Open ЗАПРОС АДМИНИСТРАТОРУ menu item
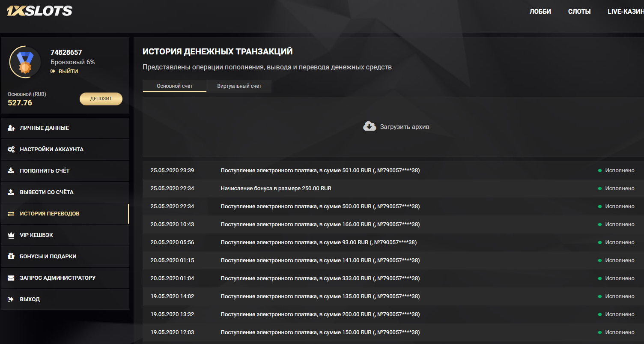The width and height of the screenshot is (644, 344). 65,278
